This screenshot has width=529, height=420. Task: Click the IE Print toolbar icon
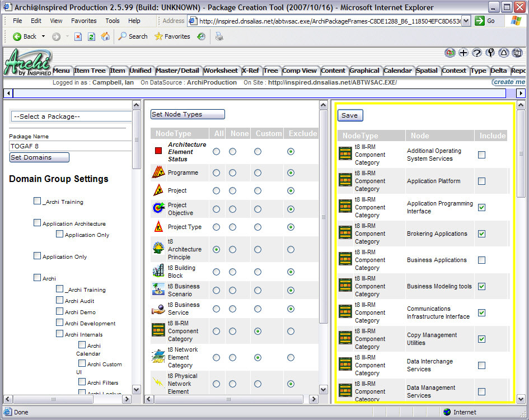pyautogui.click(x=219, y=36)
